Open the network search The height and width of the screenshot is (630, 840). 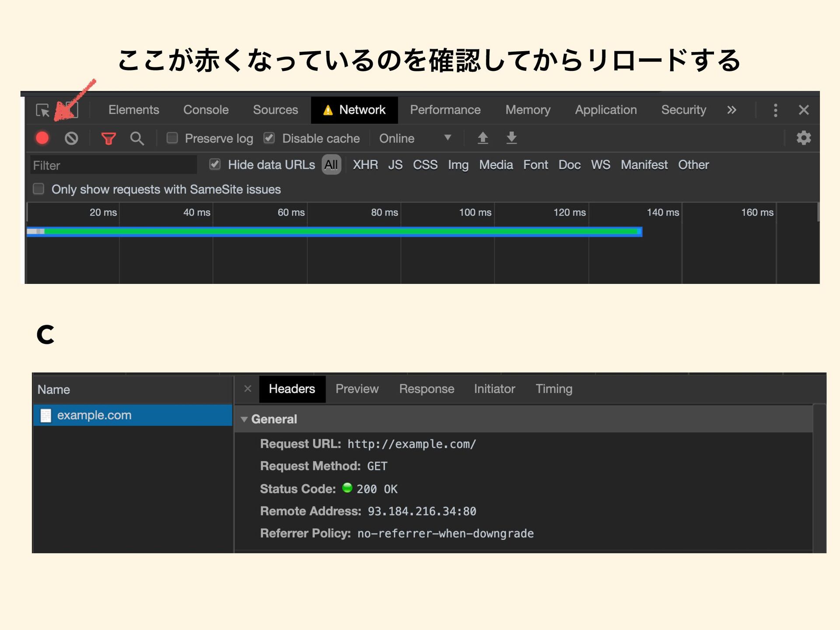pyautogui.click(x=137, y=138)
